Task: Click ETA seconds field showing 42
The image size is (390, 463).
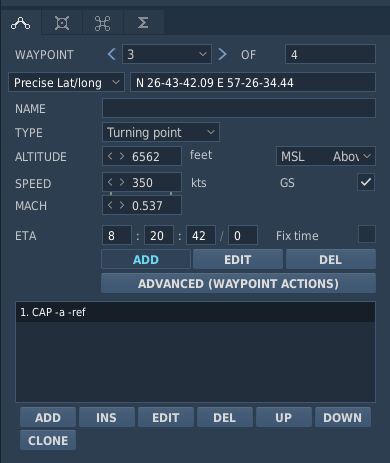Action: 201,235
